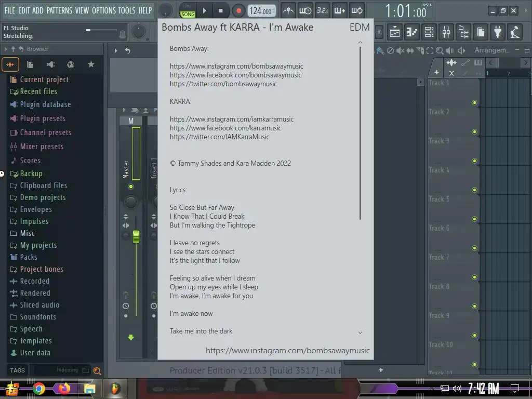Open the FILE menu
The width and height of the screenshot is (532, 399).
coord(9,10)
